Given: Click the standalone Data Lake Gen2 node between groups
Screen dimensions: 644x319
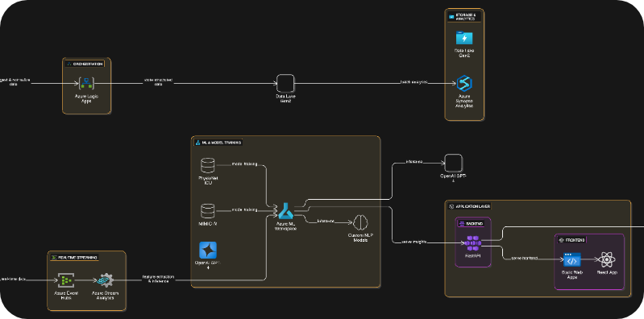Looking at the screenshot, I should [285, 83].
